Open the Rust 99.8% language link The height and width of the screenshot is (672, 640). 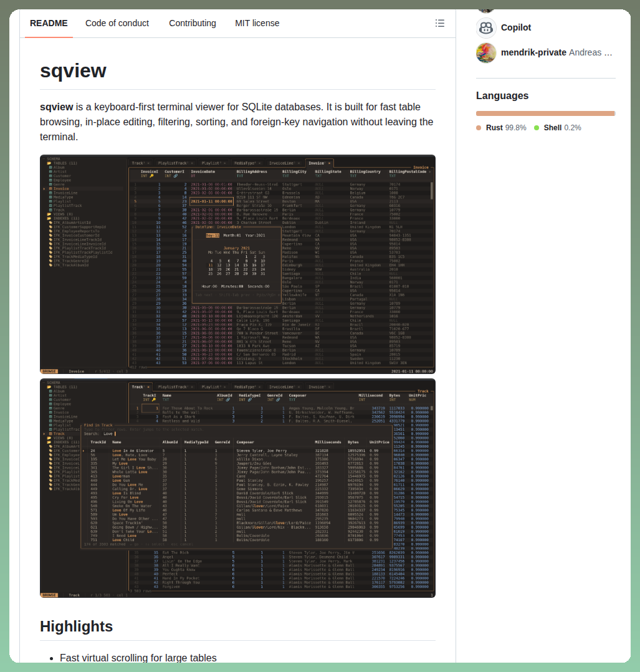point(501,128)
